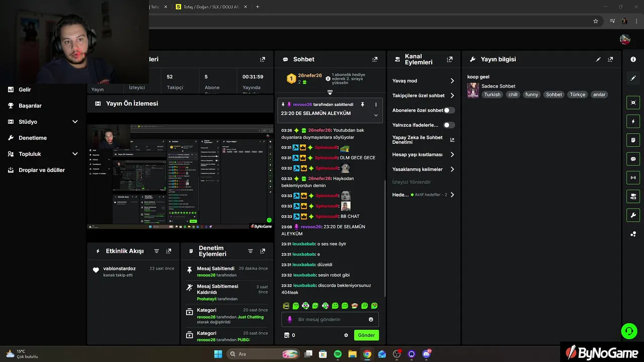Click the Gönder send button

pos(366,335)
